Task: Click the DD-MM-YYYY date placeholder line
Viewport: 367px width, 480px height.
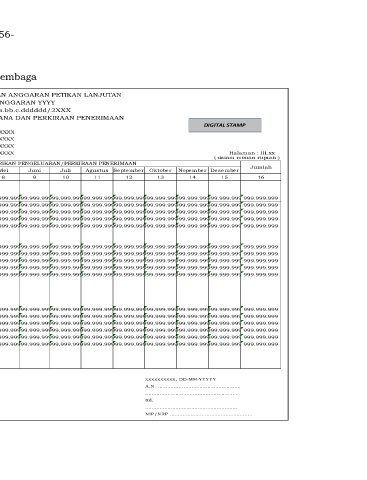Action: [181, 379]
